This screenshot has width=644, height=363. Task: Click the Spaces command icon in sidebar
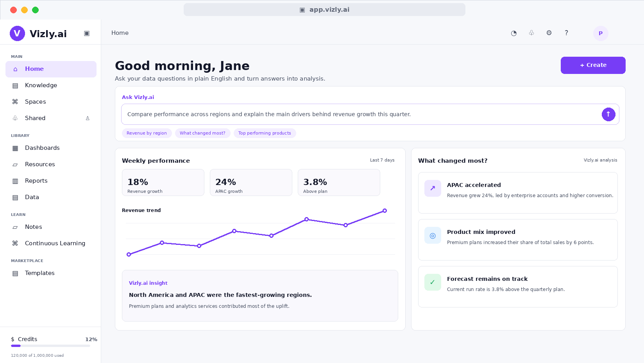(15, 102)
